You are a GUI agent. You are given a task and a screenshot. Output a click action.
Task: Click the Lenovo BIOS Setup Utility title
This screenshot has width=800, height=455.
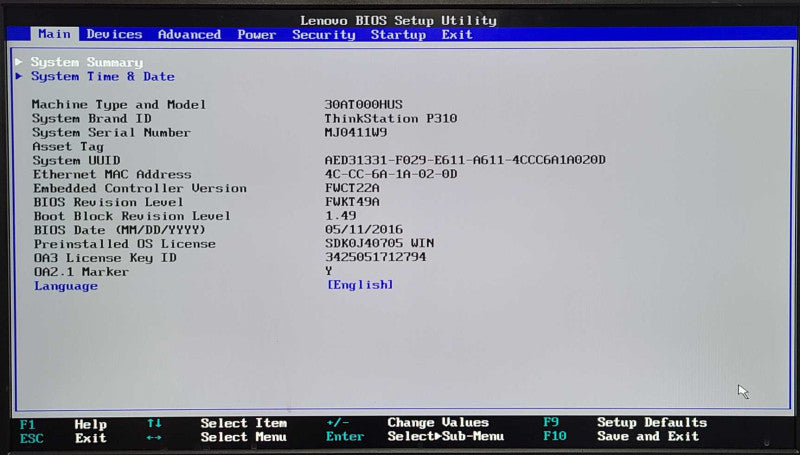pos(398,20)
